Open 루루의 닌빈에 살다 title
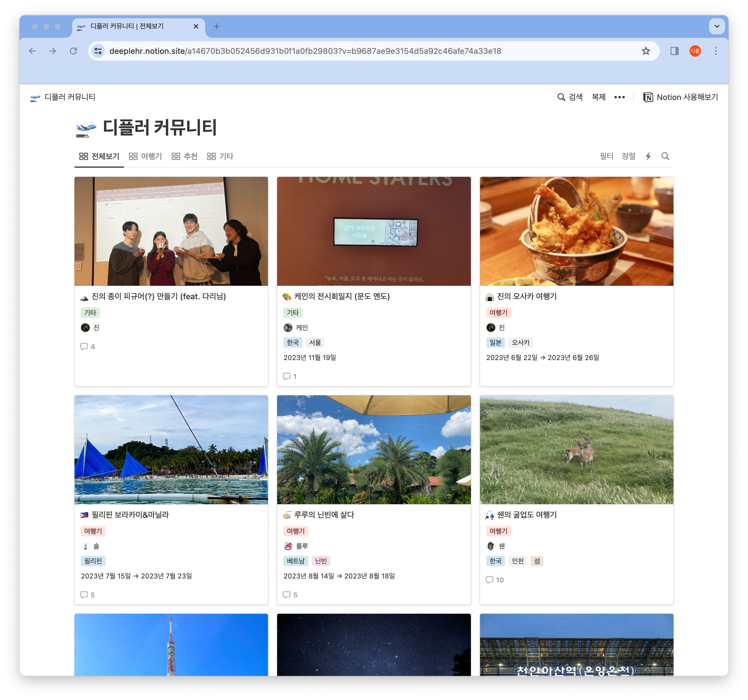748x700 pixels. click(x=324, y=515)
